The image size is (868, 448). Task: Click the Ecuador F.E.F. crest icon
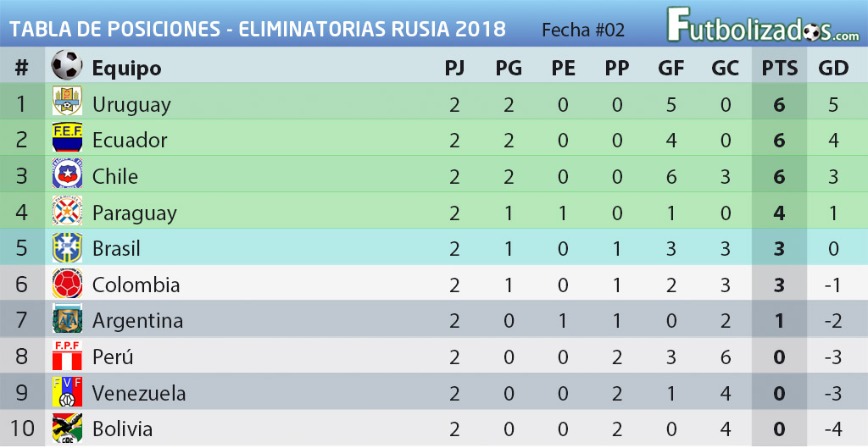pos(67,138)
